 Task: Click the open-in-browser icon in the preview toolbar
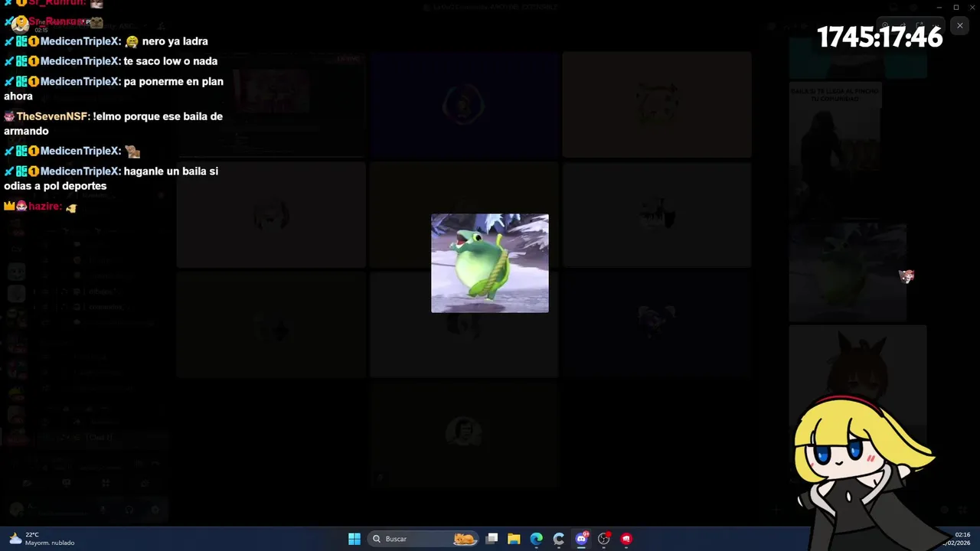pyautogui.click(x=920, y=25)
